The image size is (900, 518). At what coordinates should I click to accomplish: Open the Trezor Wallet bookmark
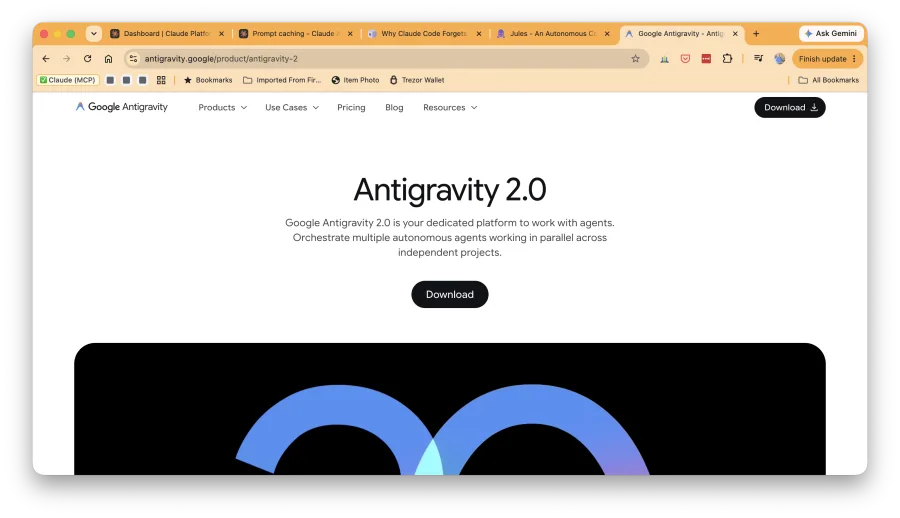coord(417,80)
